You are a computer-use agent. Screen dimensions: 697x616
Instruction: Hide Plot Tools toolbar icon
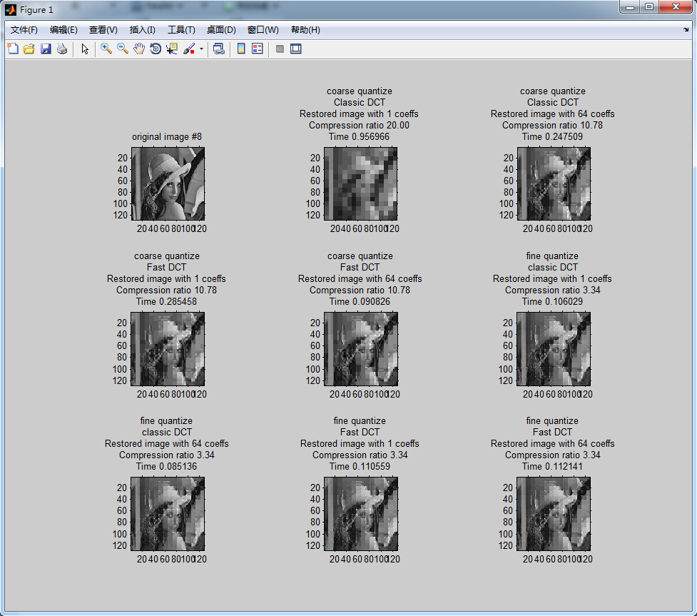280,49
